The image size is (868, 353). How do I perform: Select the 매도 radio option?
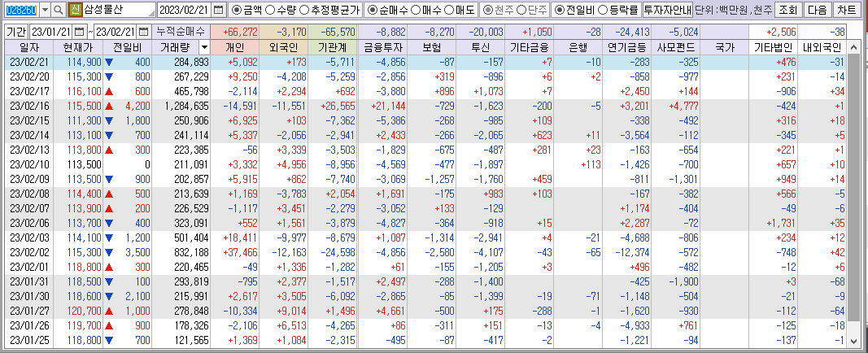pos(458,10)
